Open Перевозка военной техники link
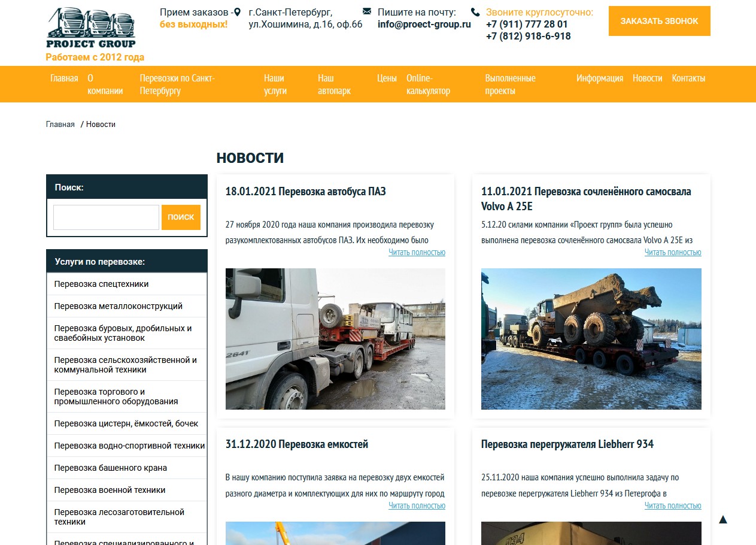Image resolution: width=756 pixels, height=545 pixels. coord(127,490)
